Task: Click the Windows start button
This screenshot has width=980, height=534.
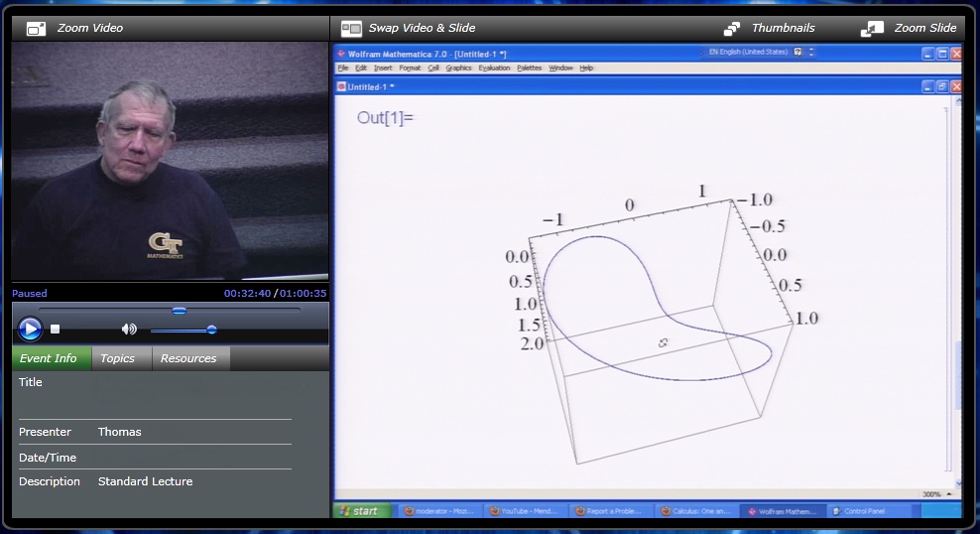Action: 363,511
